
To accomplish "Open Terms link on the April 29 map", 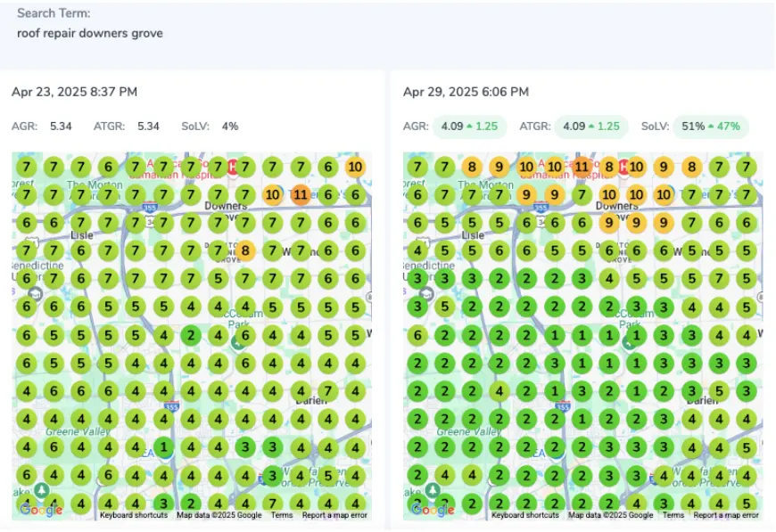I will tap(673, 515).
